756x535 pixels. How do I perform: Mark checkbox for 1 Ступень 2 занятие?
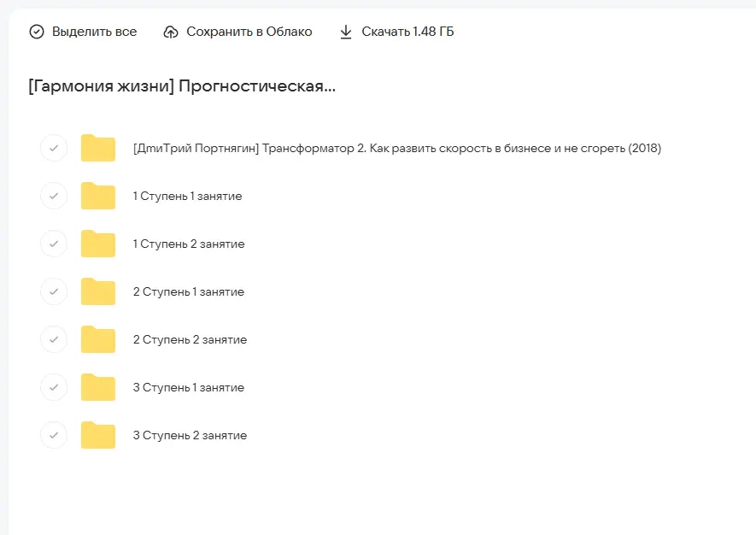coord(54,244)
